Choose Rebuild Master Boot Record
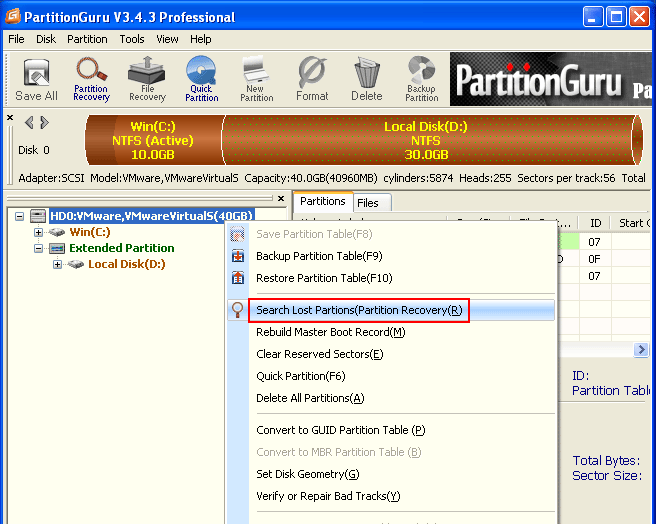The width and height of the screenshot is (656, 524). (391, 332)
